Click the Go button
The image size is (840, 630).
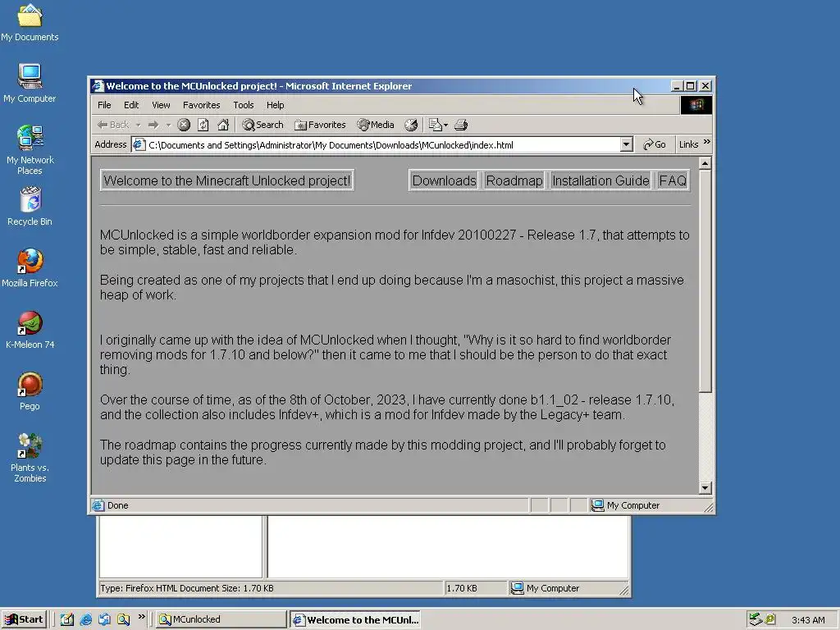point(655,144)
